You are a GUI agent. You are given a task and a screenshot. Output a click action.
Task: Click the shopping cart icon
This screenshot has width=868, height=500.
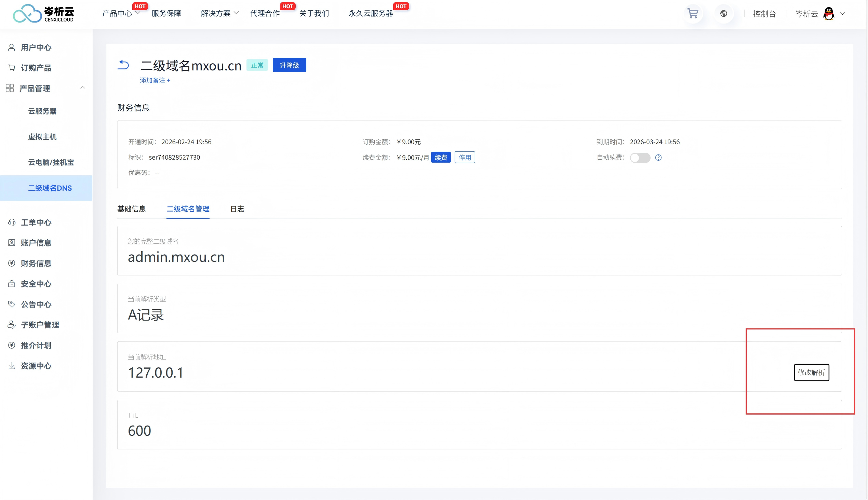pyautogui.click(x=693, y=14)
